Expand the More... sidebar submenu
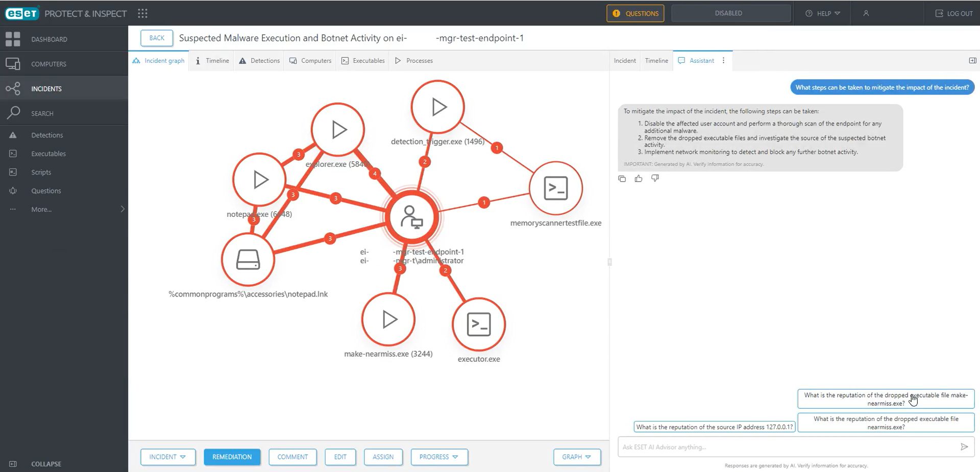 pyautogui.click(x=64, y=209)
